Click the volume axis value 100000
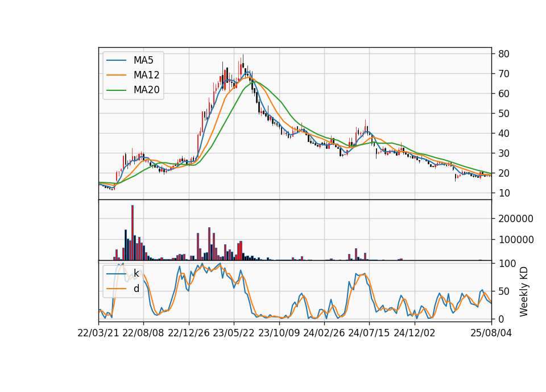Screen dimensions: 546x392 [516, 240]
